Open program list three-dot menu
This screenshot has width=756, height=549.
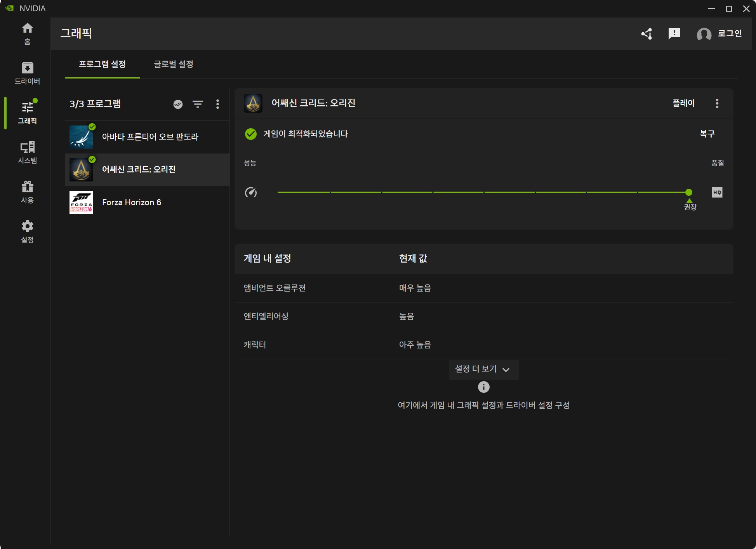(x=217, y=104)
